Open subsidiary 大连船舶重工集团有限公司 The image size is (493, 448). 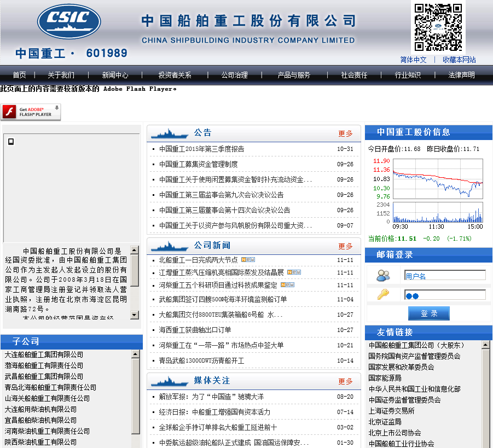(x=44, y=354)
